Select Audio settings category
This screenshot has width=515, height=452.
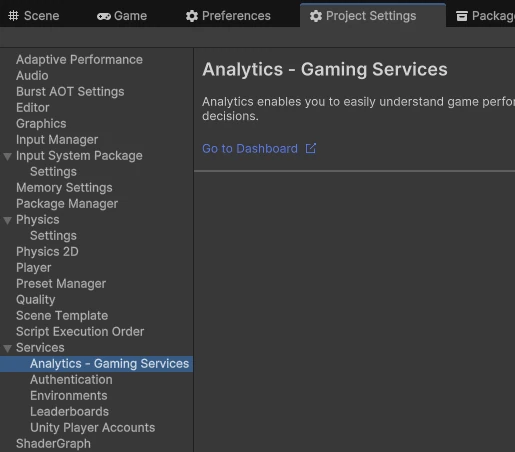point(32,76)
